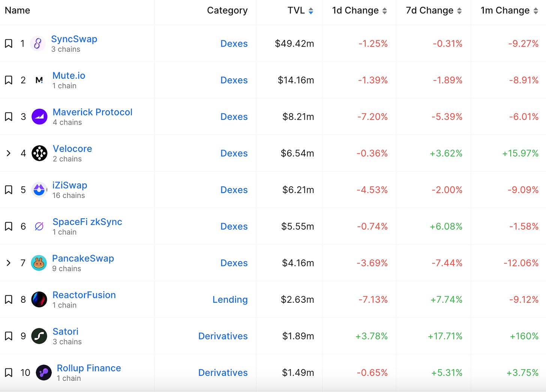Open Derivatives category in Rollup Finance row
The image size is (546, 392).
click(x=223, y=372)
